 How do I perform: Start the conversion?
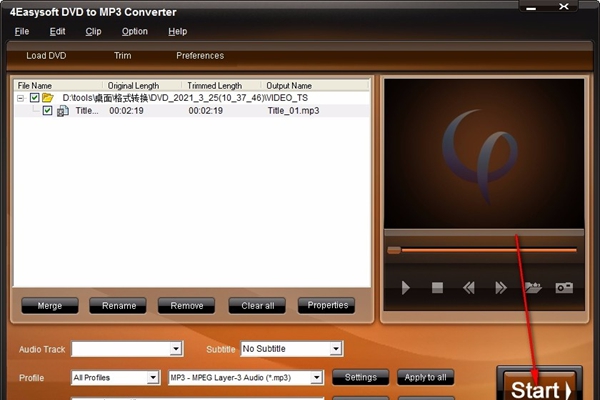pos(540,385)
